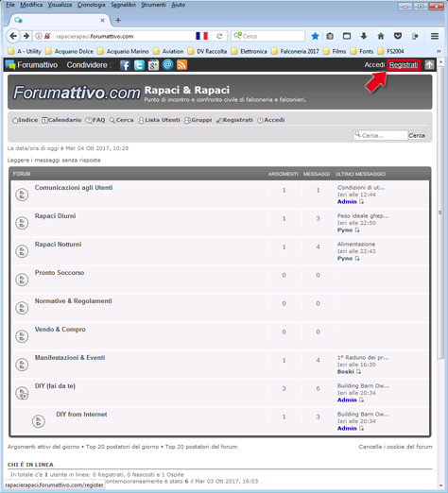Open the Cronologia menu
Image resolution: width=448 pixels, height=493 pixels.
92,5
